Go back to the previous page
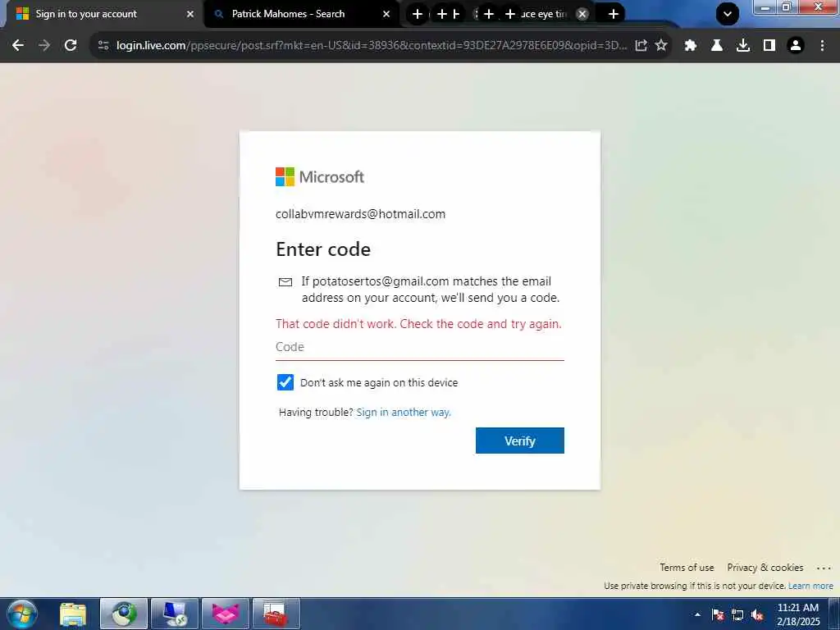The width and height of the screenshot is (840, 630). coord(18,46)
